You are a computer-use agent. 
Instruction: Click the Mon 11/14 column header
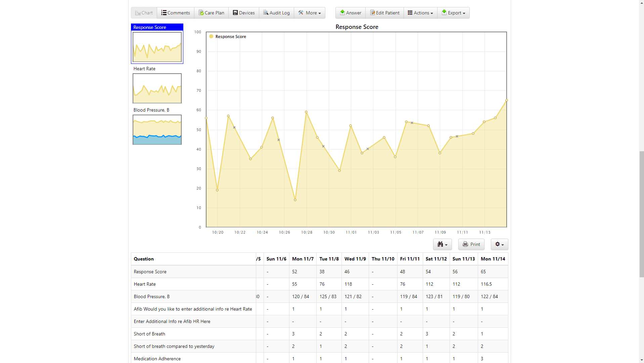point(493,259)
